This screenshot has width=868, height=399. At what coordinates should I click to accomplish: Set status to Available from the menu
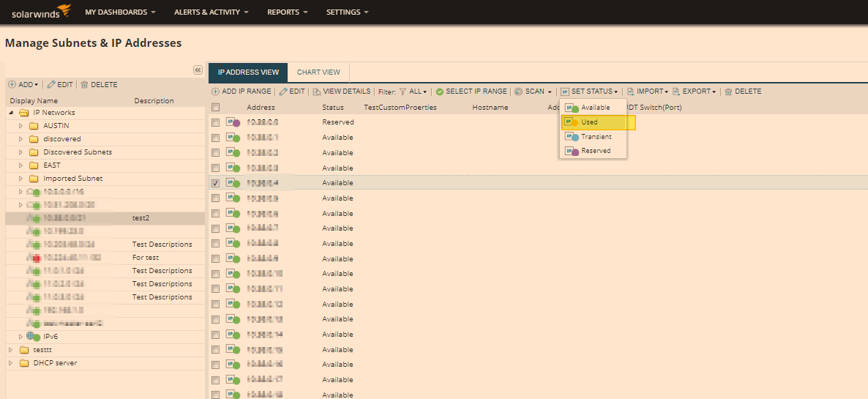[593, 108]
